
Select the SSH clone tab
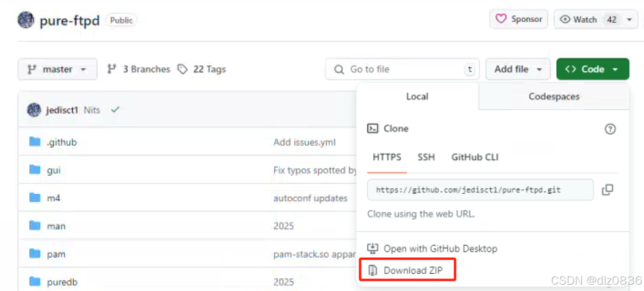(426, 157)
